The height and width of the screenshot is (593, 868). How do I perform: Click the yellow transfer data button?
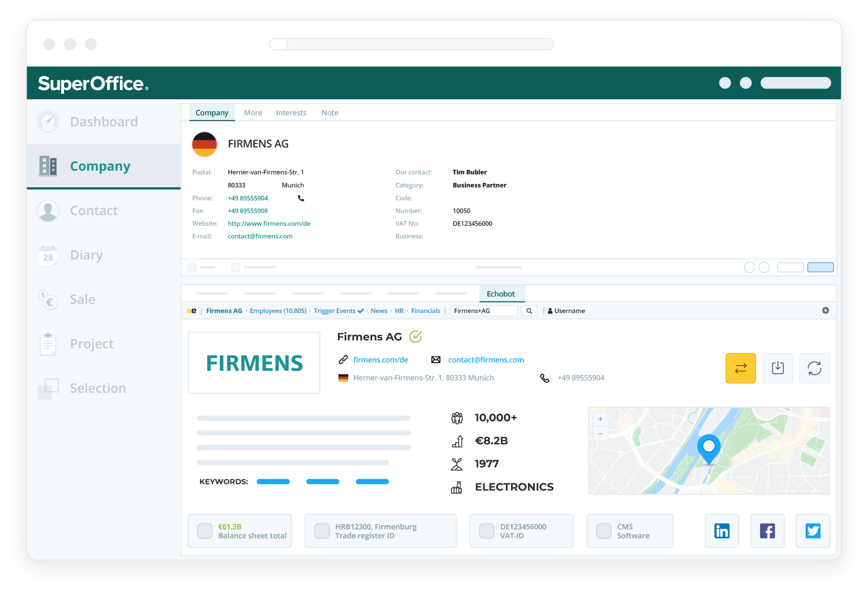coord(741,368)
